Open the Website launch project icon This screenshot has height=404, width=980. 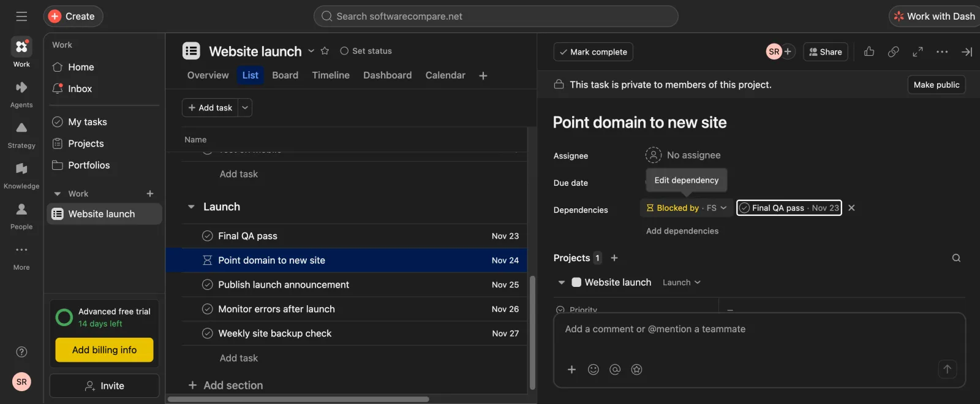191,51
